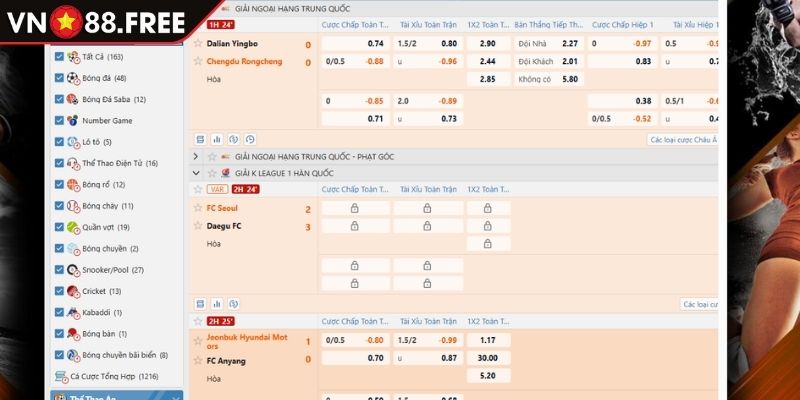This screenshot has height=400, width=800.
Task: Click the star next to FC Seoul
Action: [197, 208]
